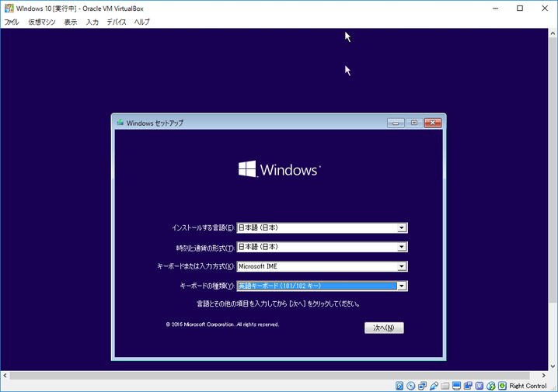The image size is (558, 392).
Task: Open the 入力 menu
Action: coord(92,22)
